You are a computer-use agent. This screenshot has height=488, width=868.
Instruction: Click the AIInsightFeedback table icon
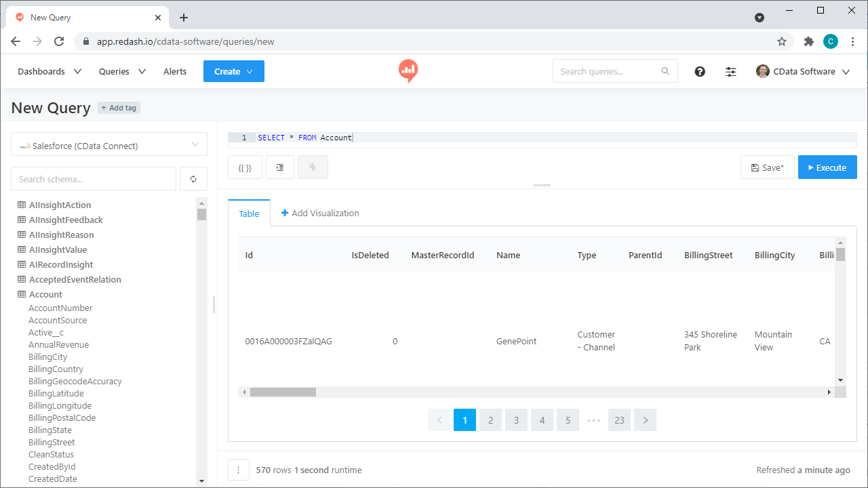pos(22,220)
